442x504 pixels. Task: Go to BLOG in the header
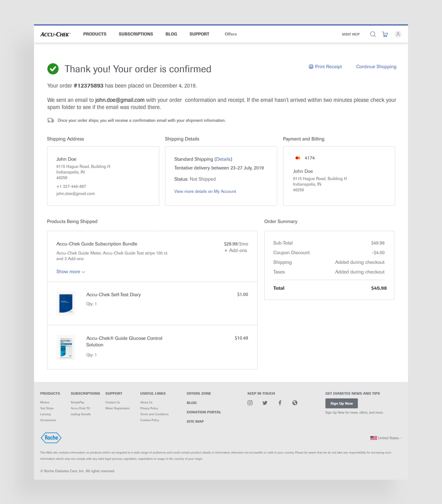[171, 34]
